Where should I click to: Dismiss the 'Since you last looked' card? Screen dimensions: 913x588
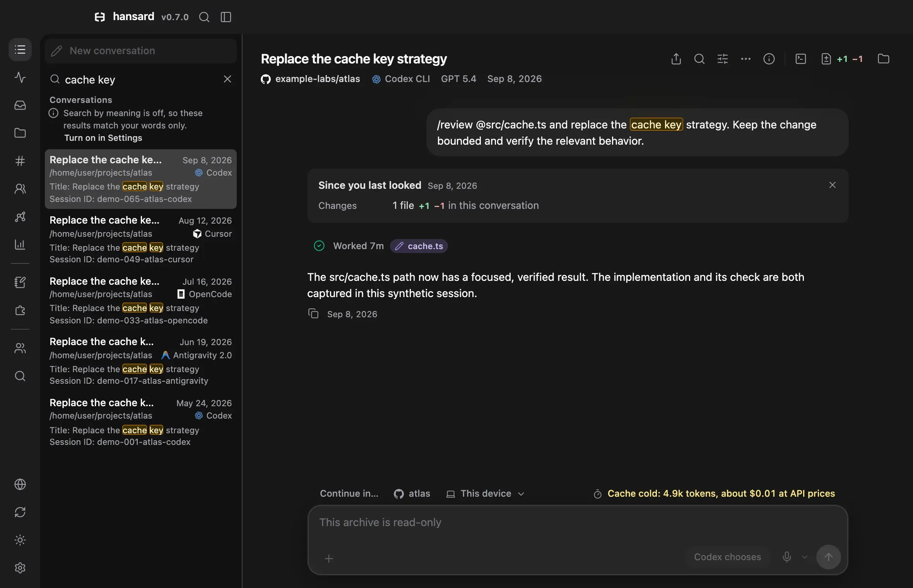point(833,185)
